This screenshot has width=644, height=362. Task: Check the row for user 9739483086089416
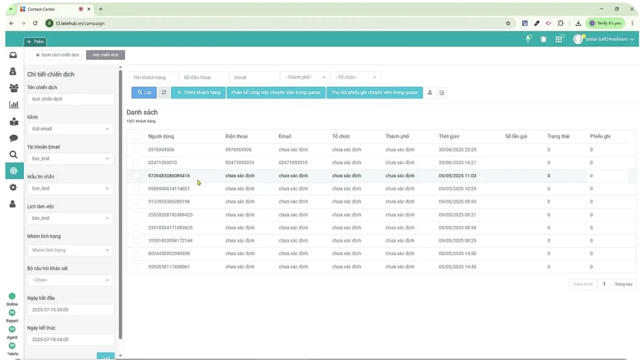(x=136, y=175)
